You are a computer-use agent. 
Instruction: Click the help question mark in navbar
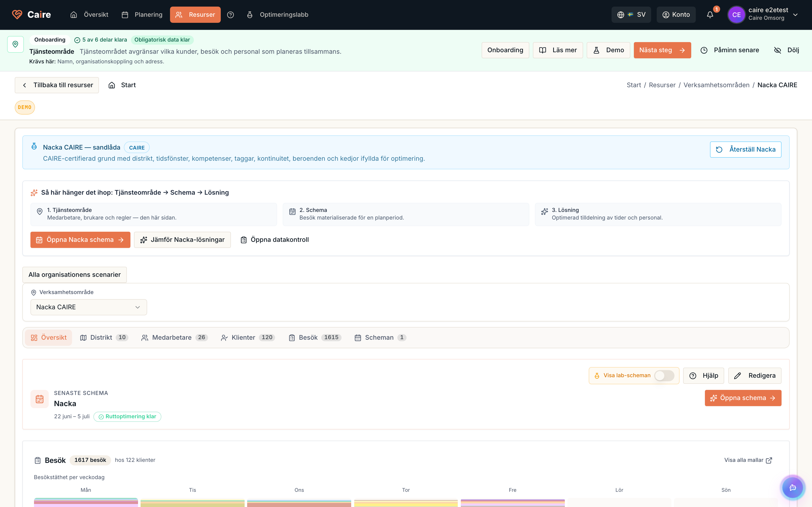tap(230, 15)
